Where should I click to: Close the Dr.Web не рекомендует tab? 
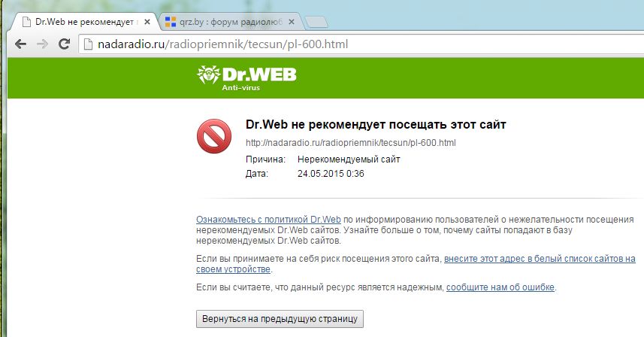[147, 21]
